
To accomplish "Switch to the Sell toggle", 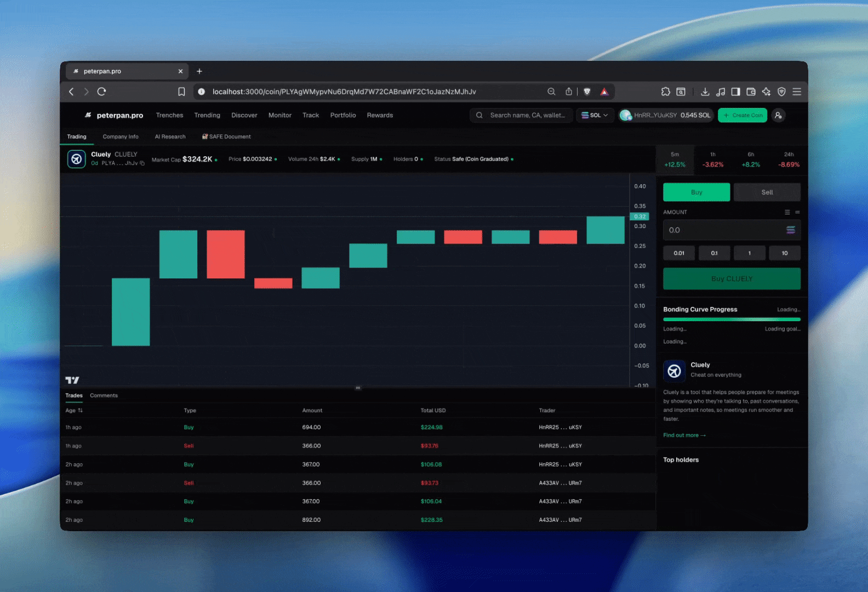I will point(767,192).
